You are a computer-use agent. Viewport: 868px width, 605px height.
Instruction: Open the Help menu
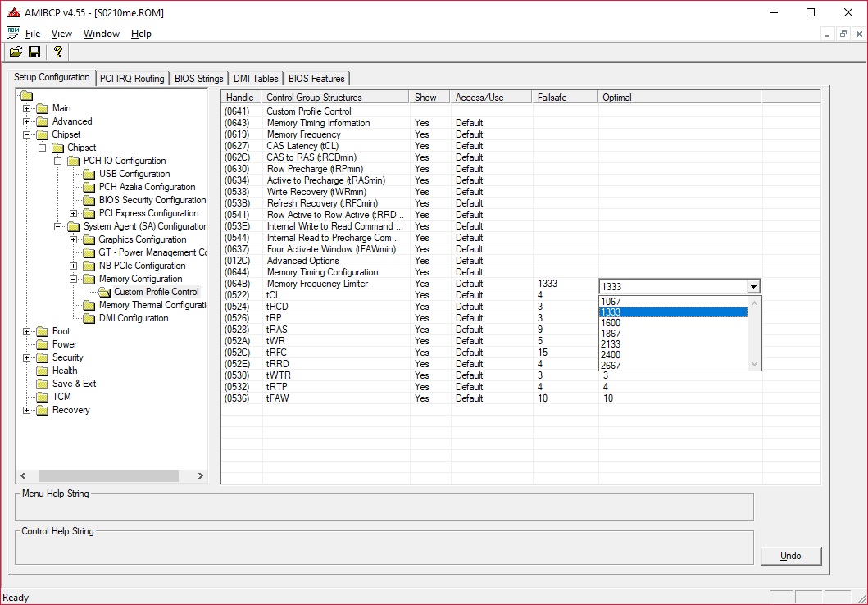click(141, 34)
